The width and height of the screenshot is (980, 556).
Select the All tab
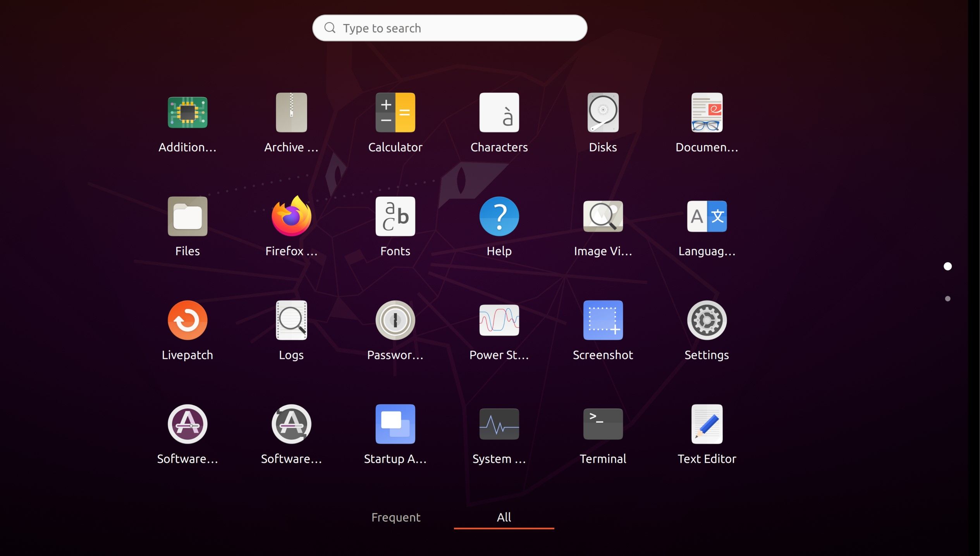point(504,517)
